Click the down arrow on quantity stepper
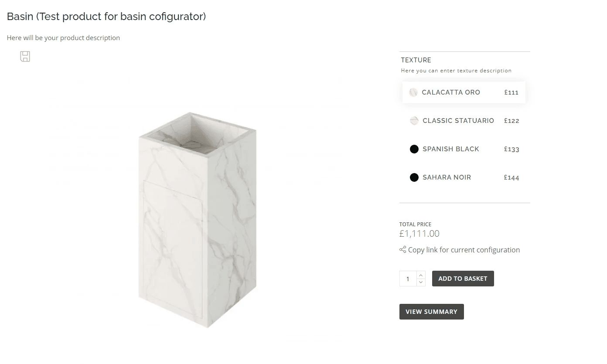 click(420, 282)
